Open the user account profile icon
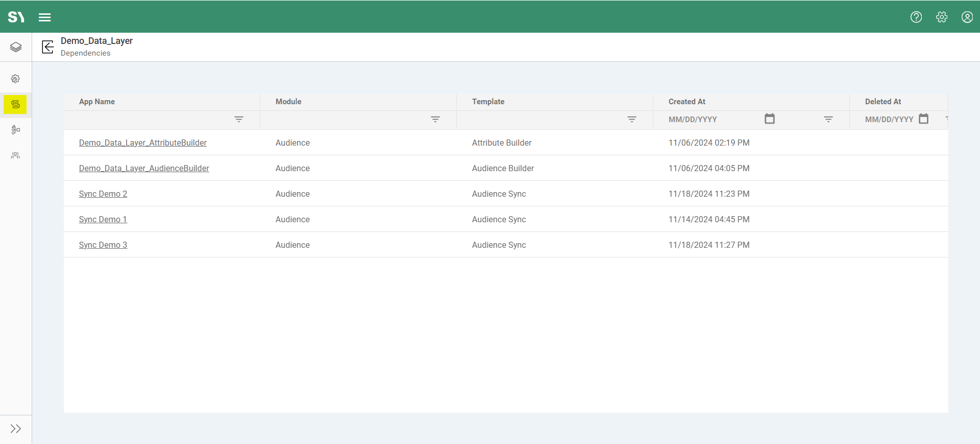 (967, 17)
